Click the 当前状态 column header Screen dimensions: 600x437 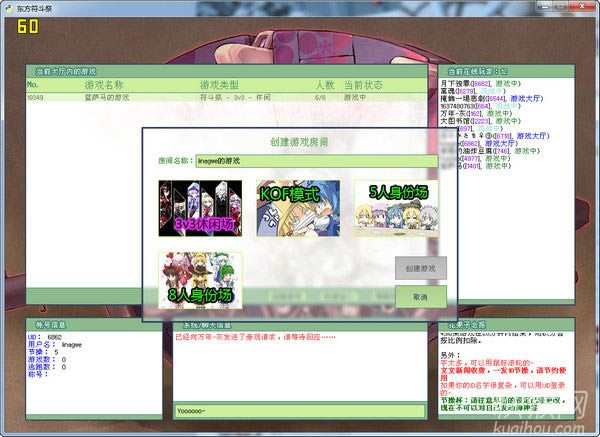(x=364, y=86)
